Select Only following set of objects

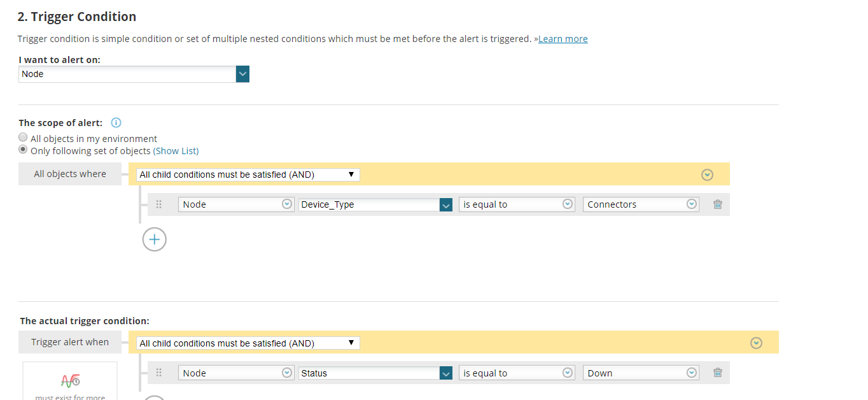pos(23,150)
